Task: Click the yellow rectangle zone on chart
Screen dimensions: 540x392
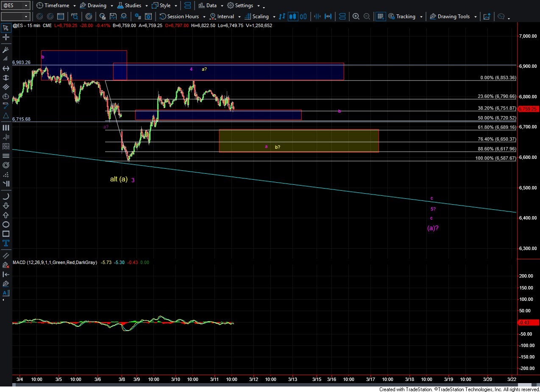Action: pos(298,141)
